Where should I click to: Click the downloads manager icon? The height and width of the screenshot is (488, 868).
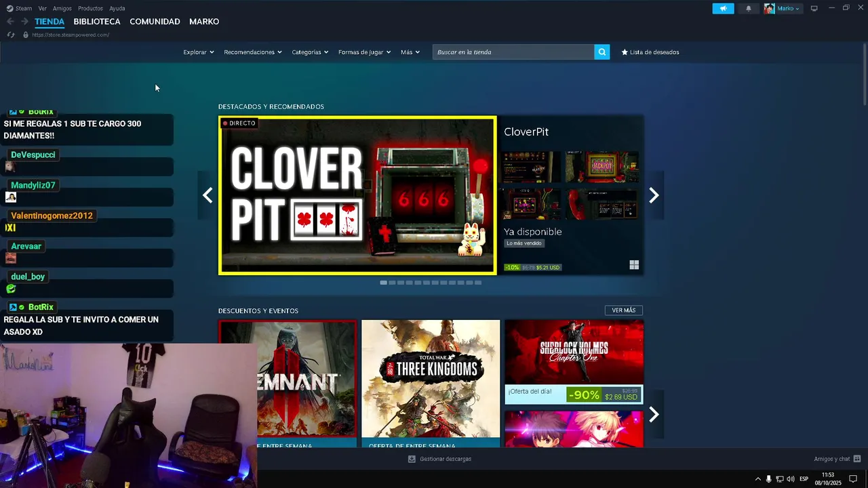pos(412,459)
